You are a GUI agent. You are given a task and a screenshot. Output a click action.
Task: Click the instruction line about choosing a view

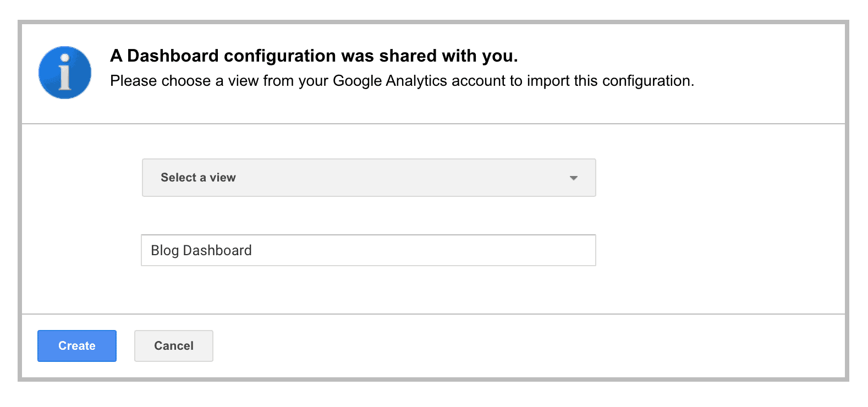coord(402,80)
